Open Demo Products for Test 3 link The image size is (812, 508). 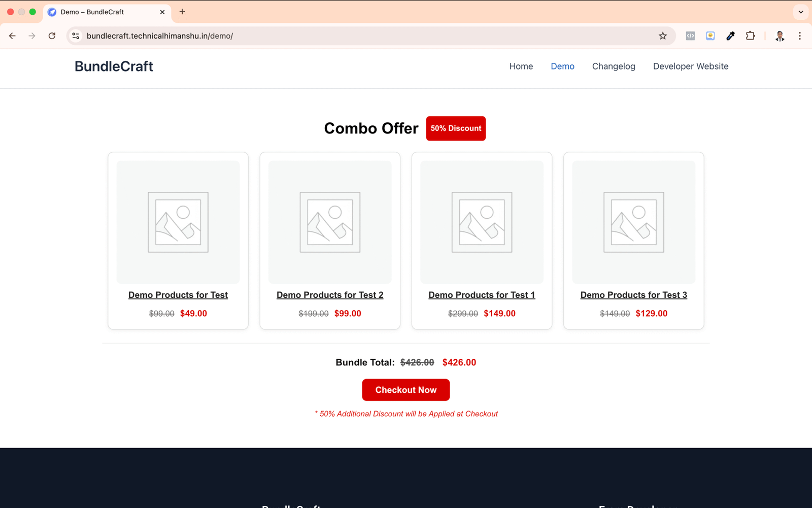click(x=633, y=295)
